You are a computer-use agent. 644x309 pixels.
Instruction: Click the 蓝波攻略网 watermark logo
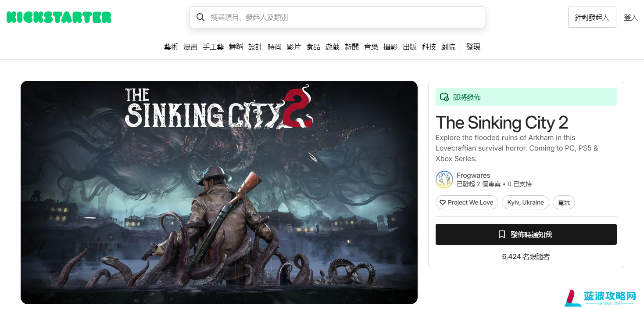coord(600,298)
